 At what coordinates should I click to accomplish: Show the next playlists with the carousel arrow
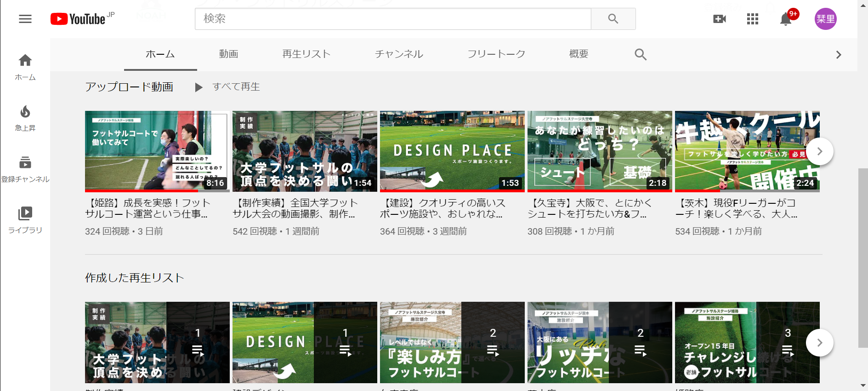pos(820,343)
